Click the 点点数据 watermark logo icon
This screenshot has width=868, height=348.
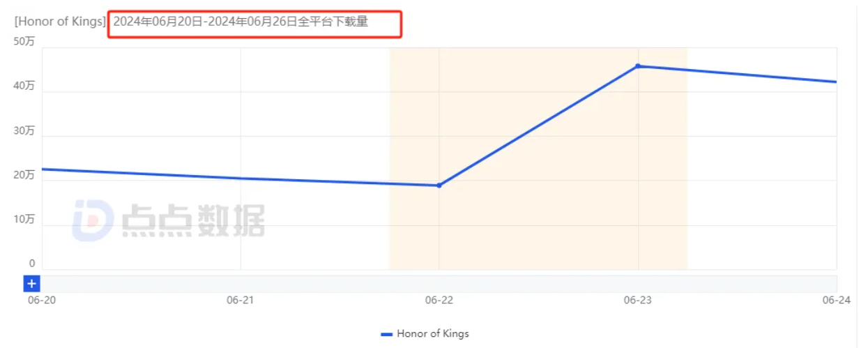pyautogui.click(x=92, y=220)
